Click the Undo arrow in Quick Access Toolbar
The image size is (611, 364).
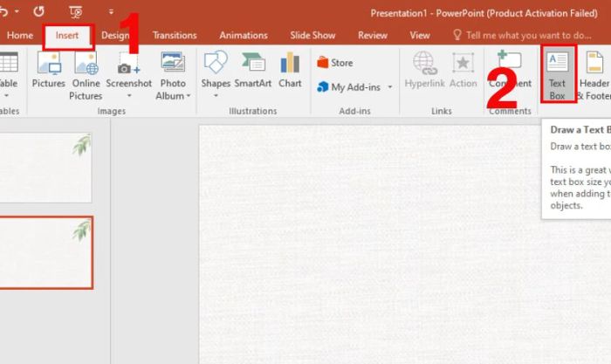tap(3, 11)
